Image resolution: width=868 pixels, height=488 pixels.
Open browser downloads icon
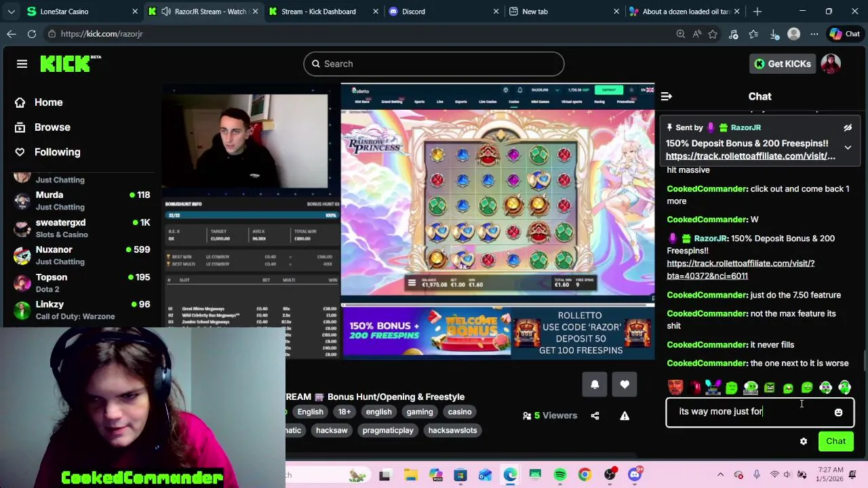[774, 34]
